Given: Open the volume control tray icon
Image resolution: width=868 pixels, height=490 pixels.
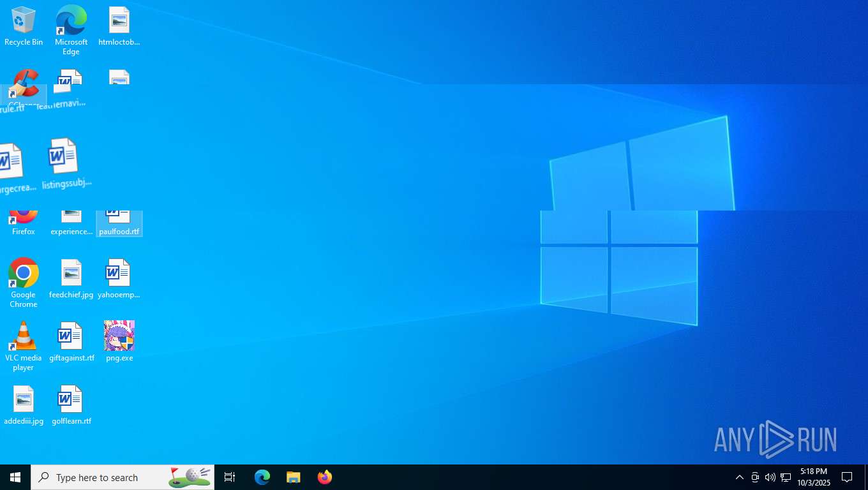Looking at the screenshot, I should tap(770, 477).
